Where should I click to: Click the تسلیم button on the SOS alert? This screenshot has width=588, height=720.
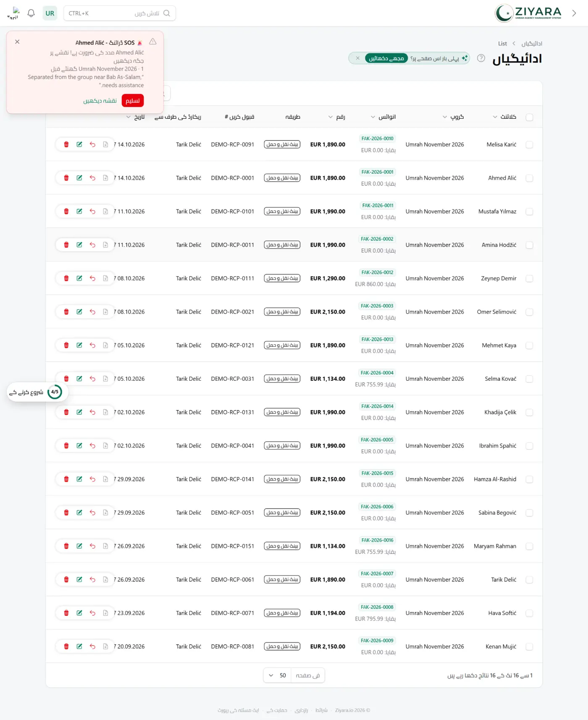133,101
